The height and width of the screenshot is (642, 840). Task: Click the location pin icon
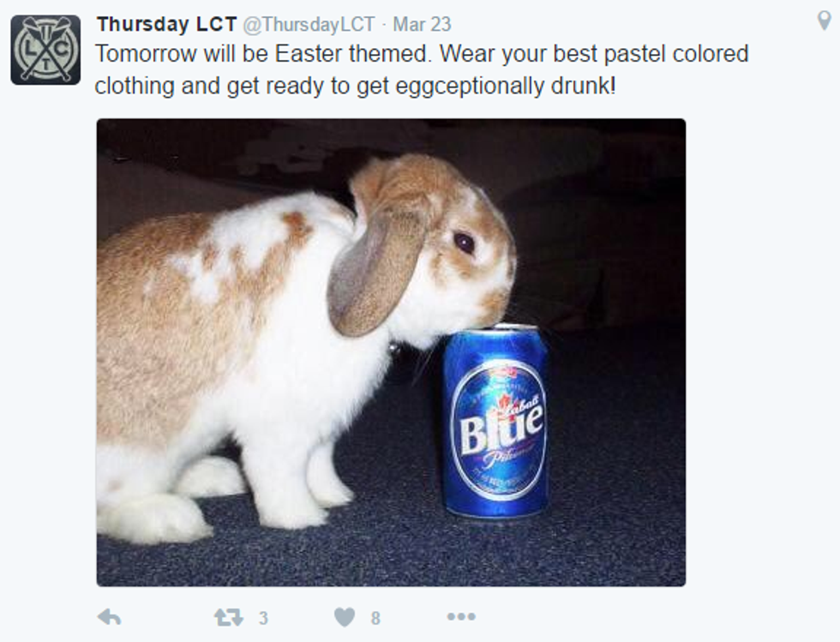[824, 21]
